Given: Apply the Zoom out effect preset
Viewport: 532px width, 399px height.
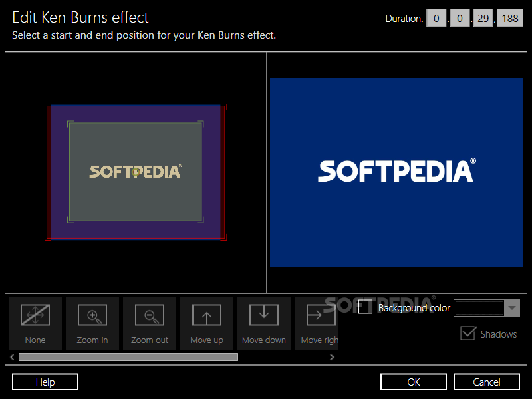Looking at the screenshot, I should [x=150, y=324].
